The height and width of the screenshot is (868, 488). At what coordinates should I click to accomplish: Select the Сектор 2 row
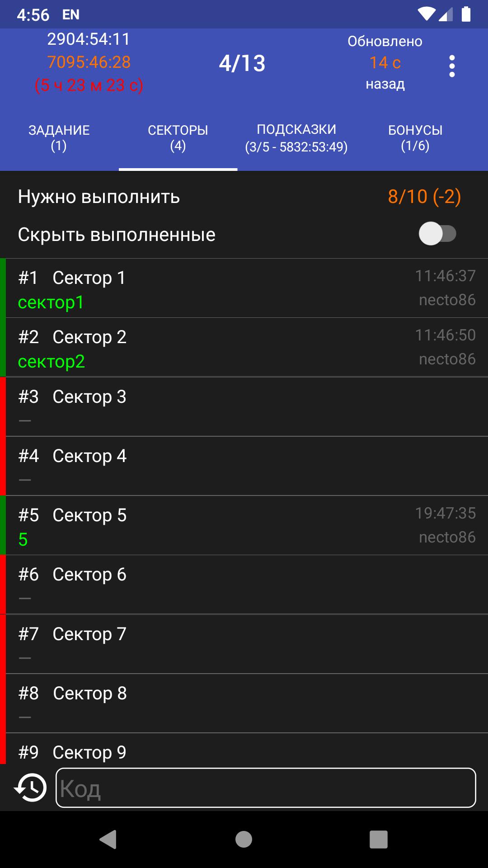(x=244, y=348)
